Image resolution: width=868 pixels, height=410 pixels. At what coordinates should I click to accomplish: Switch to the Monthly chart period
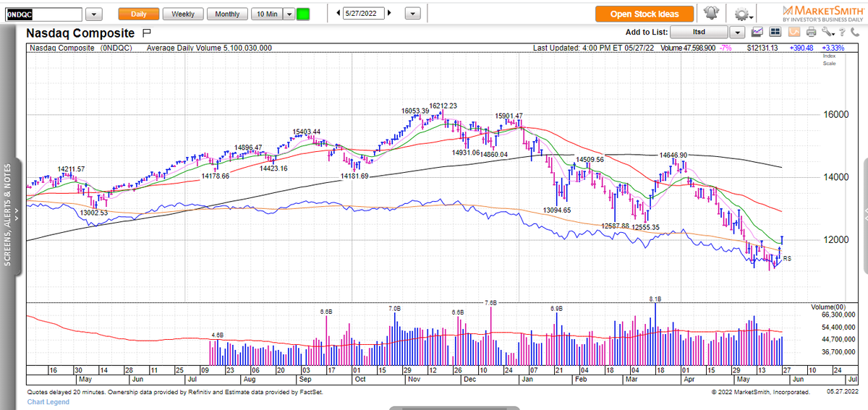(227, 14)
